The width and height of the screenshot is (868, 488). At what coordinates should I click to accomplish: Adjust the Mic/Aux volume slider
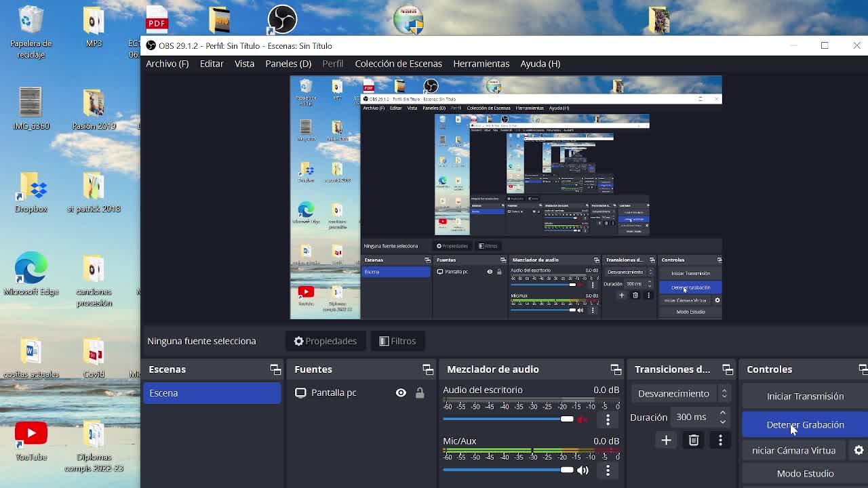pos(567,470)
